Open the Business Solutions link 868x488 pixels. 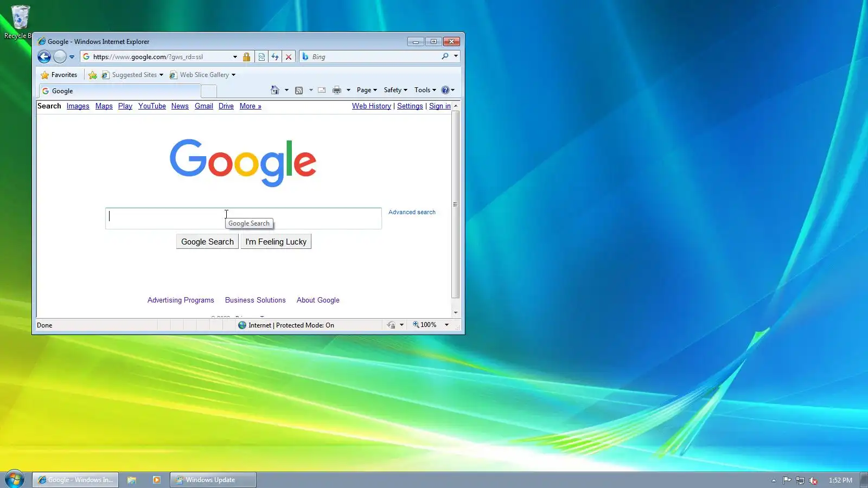256,300
